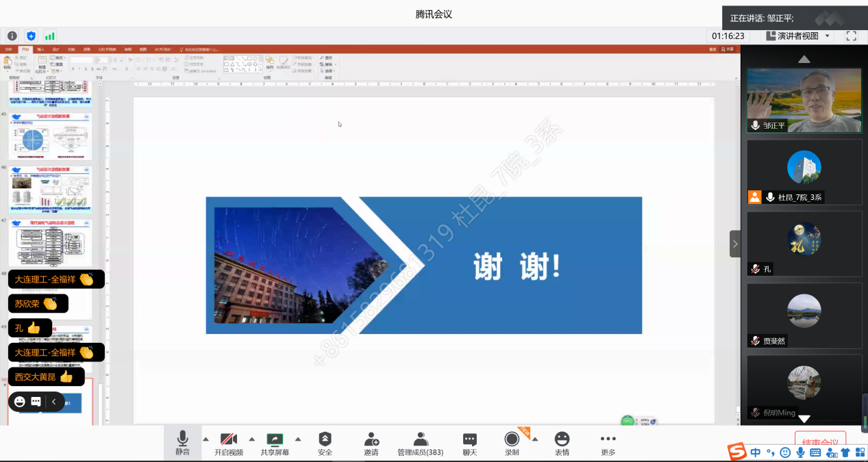868x462 pixels.
Task: Check the green network signal icon
Action: 49,36
